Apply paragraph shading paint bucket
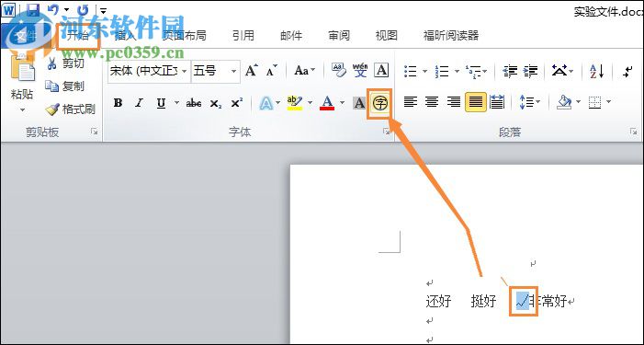Image resolution: width=644 pixels, height=345 pixels. tap(564, 102)
